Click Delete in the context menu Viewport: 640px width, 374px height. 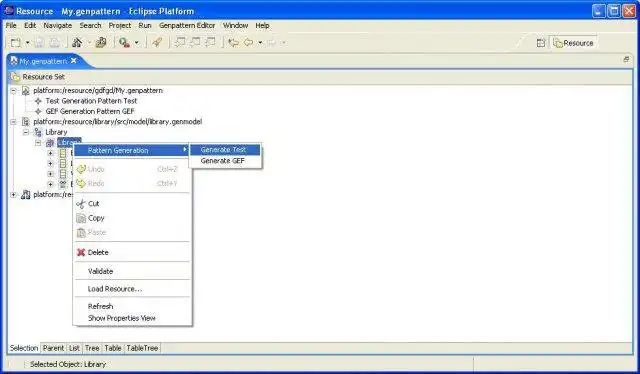[x=131, y=252]
